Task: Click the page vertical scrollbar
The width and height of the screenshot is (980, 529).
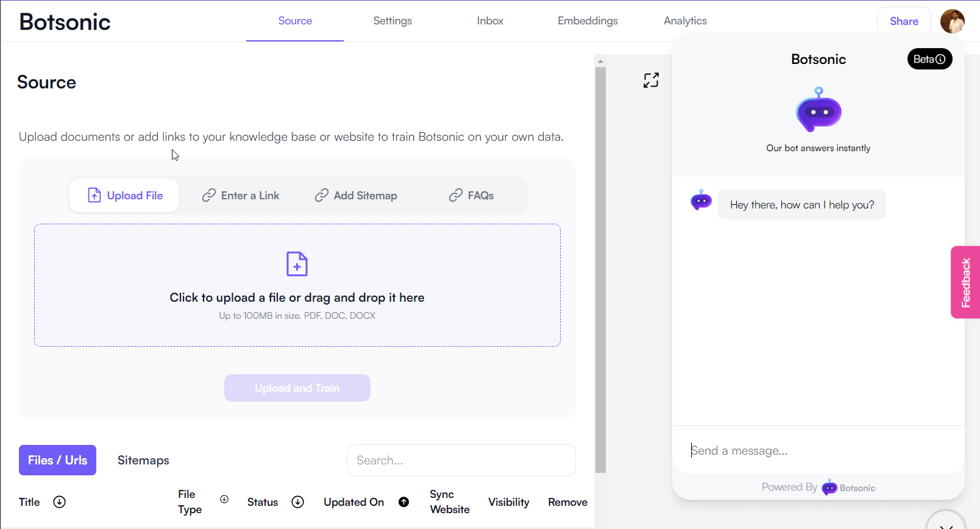Action: [600, 268]
